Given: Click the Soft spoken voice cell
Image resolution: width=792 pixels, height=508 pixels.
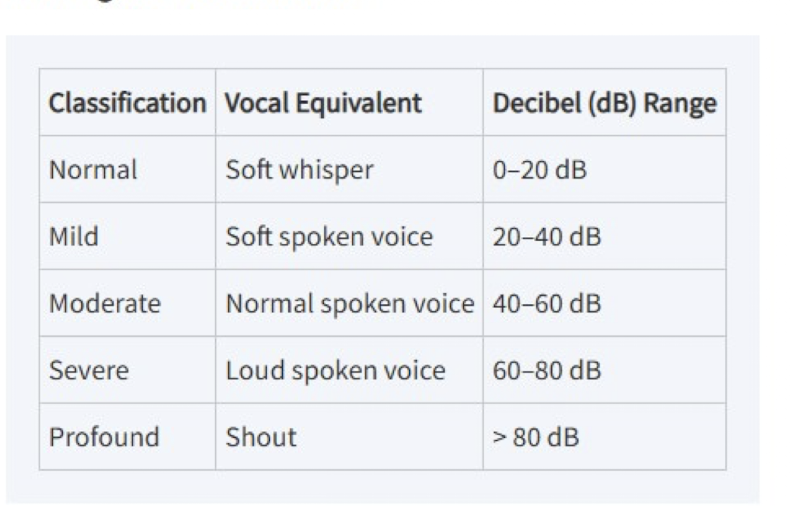Looking at the screenshot, I should pos(329,237).
